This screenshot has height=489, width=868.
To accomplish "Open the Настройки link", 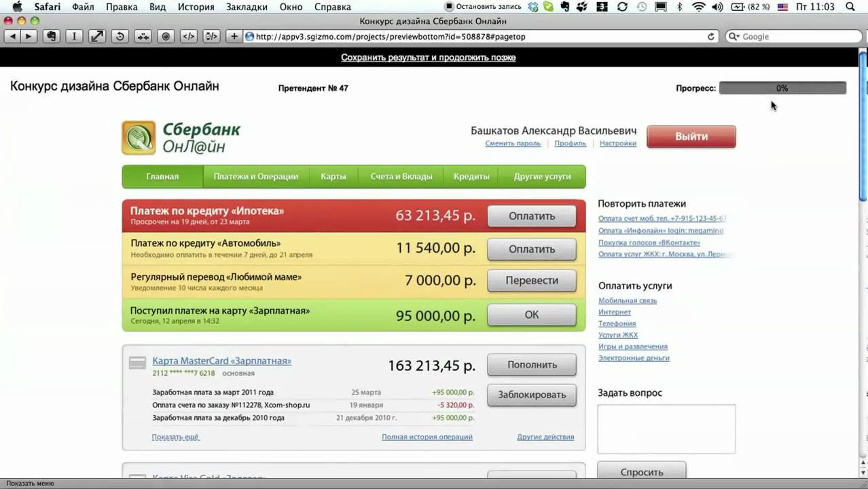I will [618, 143].
